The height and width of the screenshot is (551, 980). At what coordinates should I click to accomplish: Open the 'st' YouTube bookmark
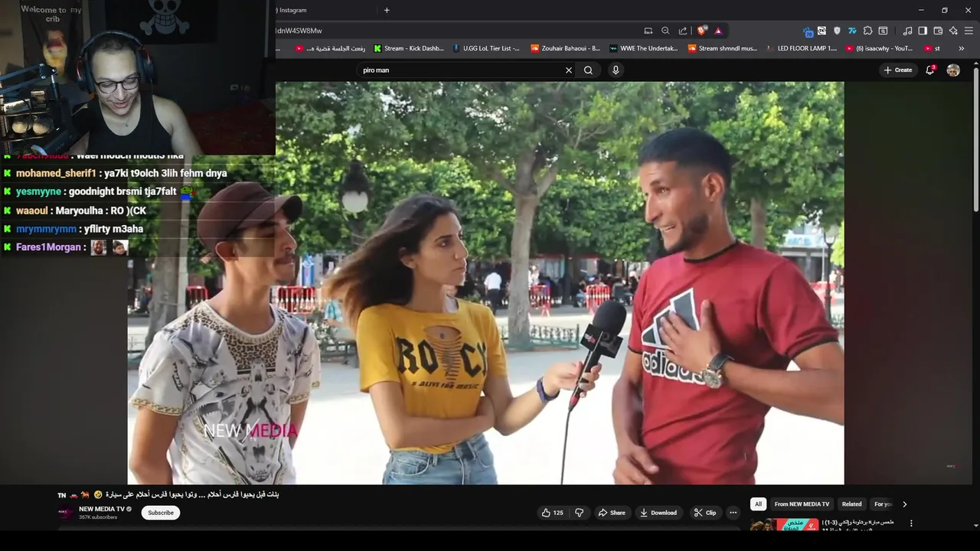pos(932,48)
